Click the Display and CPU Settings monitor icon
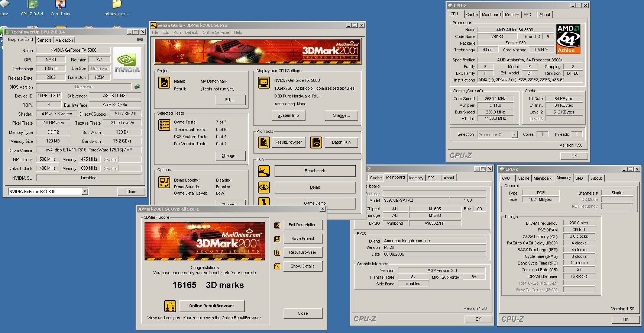 coord(264,83)
